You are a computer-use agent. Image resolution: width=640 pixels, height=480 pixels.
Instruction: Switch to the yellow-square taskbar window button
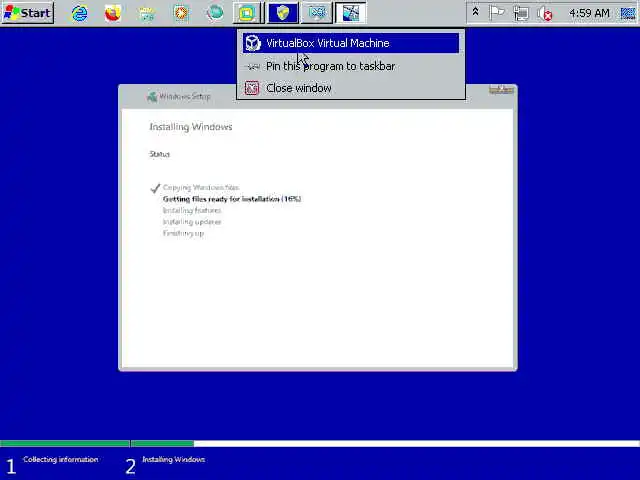(247, 13)
